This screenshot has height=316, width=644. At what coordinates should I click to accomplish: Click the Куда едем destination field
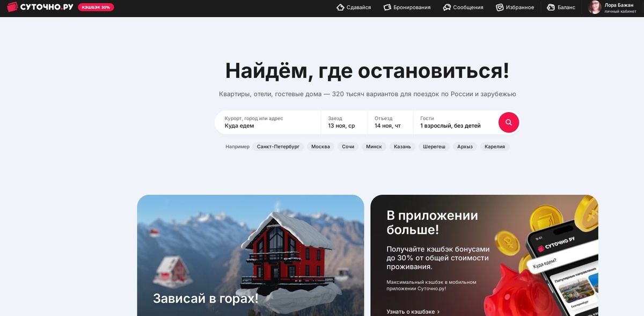click(268, 122)
